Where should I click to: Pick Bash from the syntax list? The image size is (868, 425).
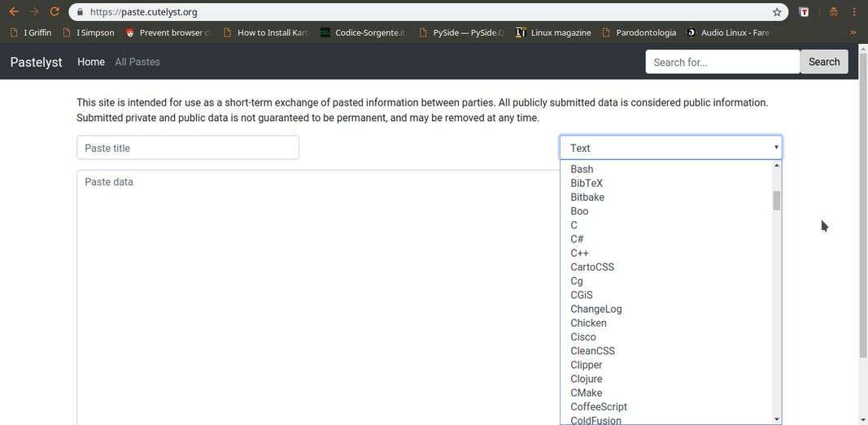pyautogui.click(x=582, y=169)
